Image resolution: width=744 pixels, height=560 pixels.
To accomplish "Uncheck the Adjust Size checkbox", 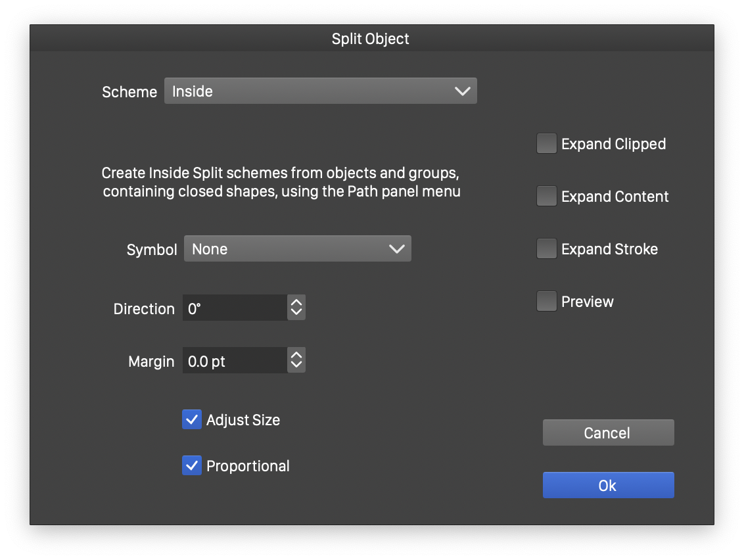I will tap(192, 420).
